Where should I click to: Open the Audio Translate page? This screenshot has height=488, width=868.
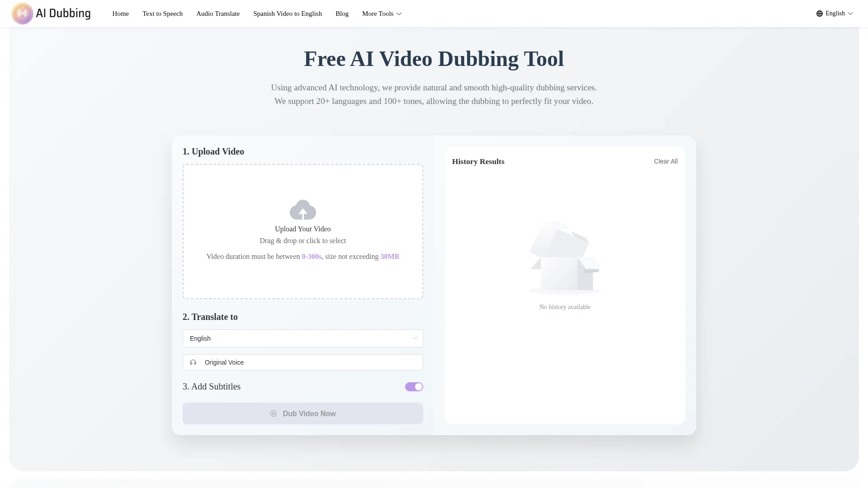click(218, 14)
